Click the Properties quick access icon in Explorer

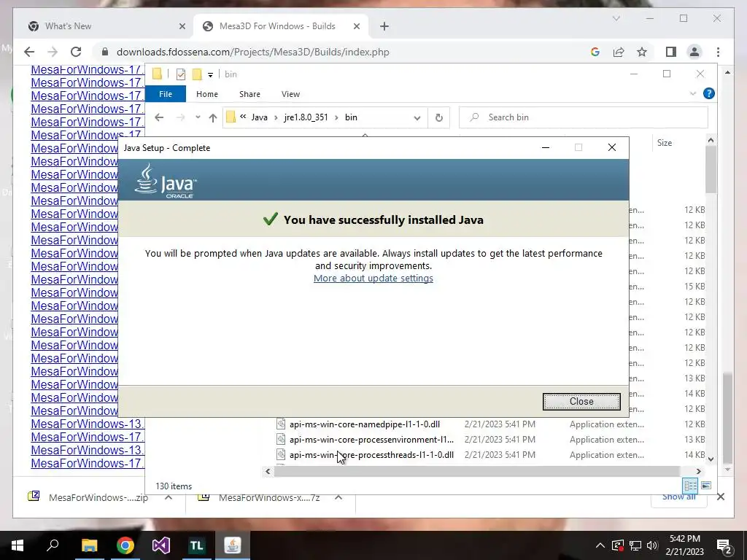click(x=181, y=74)
